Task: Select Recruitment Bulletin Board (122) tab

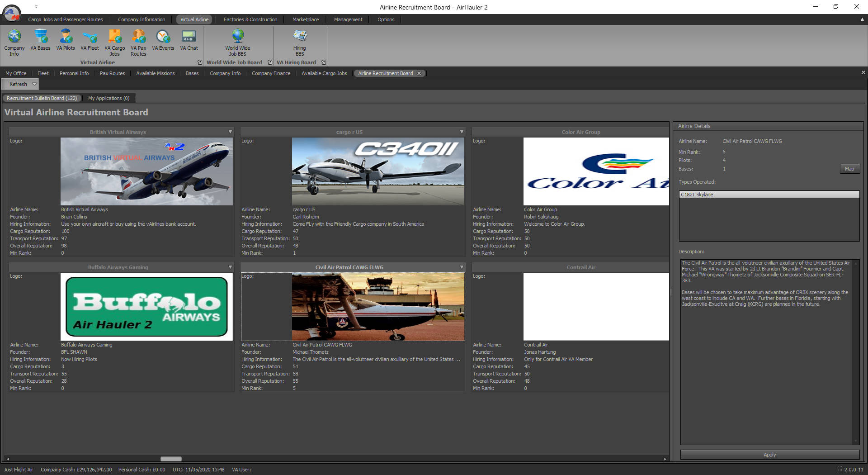Action: pyautogui.click(x=42, y=98)
